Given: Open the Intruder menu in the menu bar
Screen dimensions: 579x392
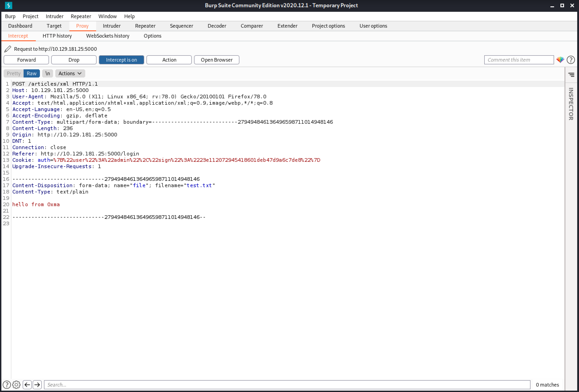Looking at the screenshot, I should pos(55,16).
